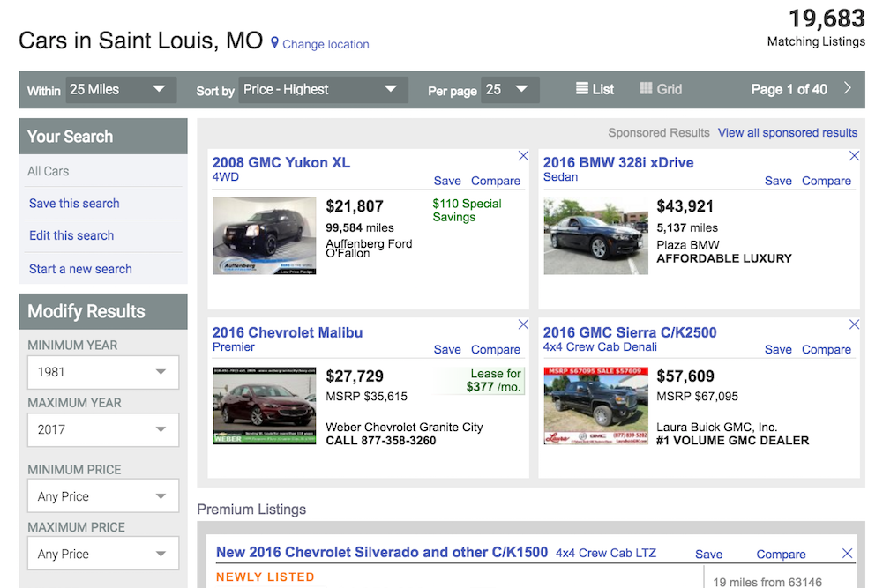Open 2016 Chevrolet Malibu title link
This screenshot has height=588, width=883.
click(x=288, y=332)
